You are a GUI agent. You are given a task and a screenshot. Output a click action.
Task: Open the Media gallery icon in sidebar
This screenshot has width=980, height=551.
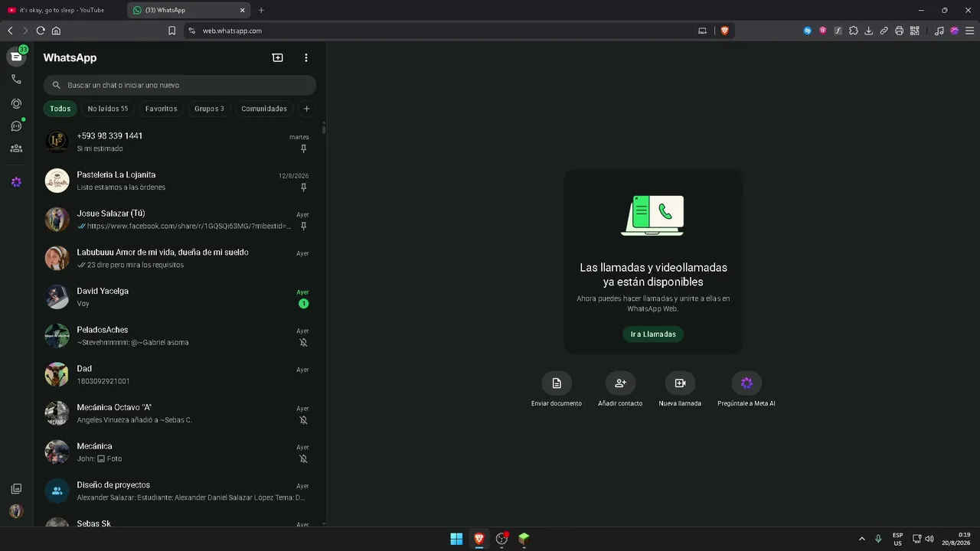coord(16,489)
